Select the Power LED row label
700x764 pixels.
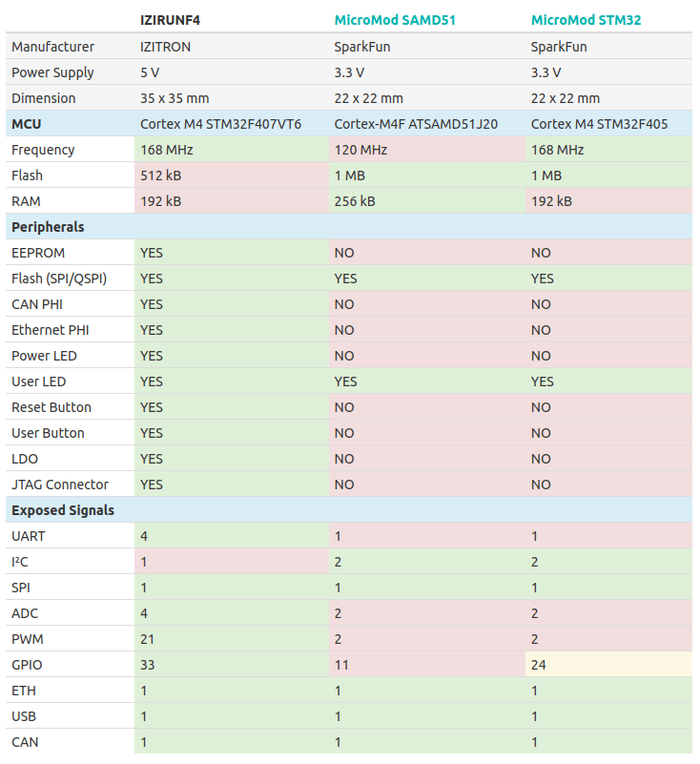coord(44,356)
